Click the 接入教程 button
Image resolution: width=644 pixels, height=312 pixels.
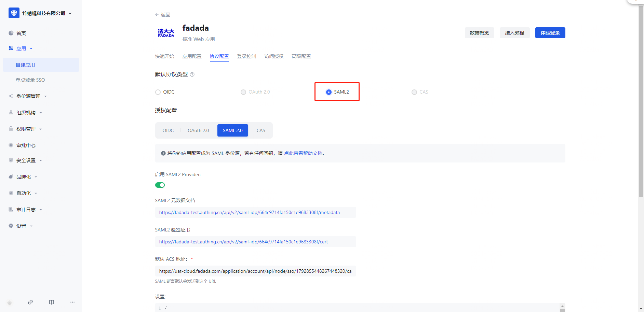pos(515,33)
